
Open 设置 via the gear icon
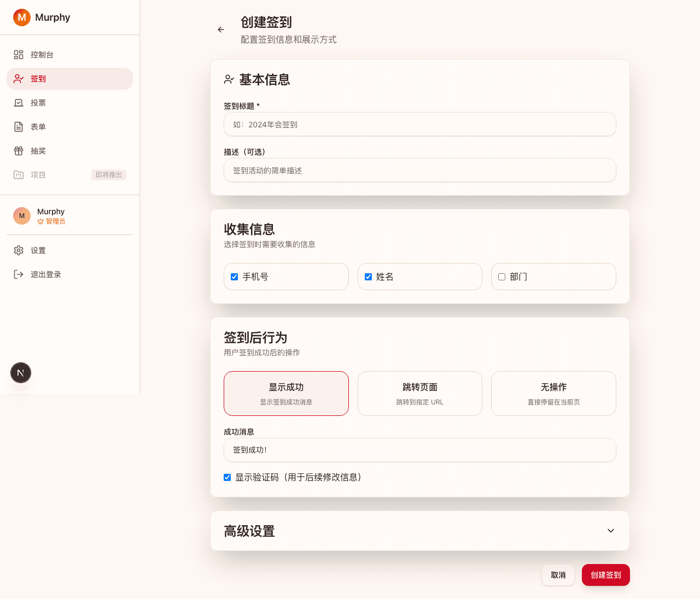19,250
